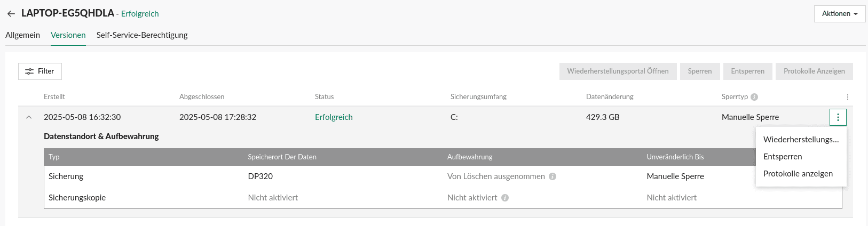
Task: Open the Self-Service-Berechtigung tab
Action: coord(142,35)
